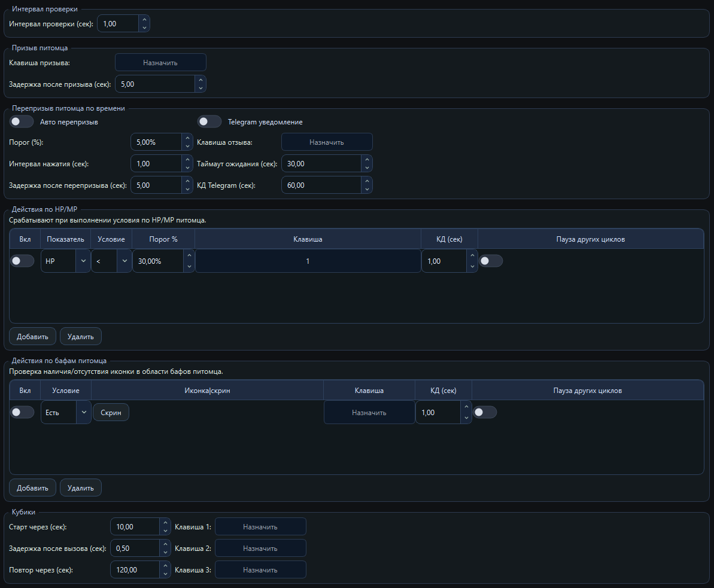This screenshot has width=714, height=588.
Task: Click the Иконка|скрин column header
Action: 207,391
